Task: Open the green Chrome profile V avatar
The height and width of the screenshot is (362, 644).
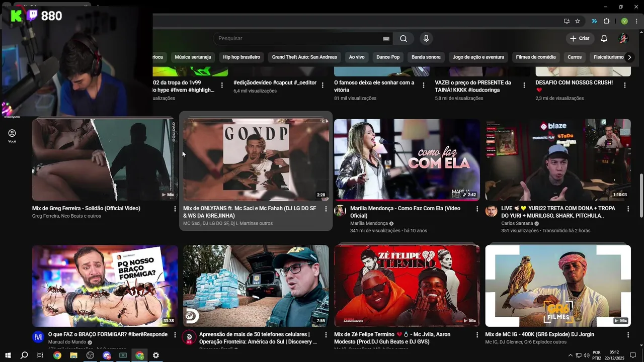Action: [624, 21]
